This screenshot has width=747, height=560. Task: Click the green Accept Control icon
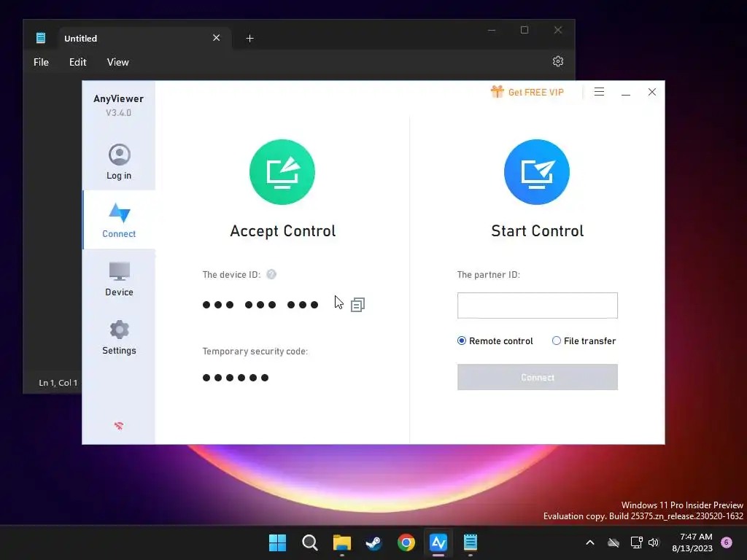(282, 172)
